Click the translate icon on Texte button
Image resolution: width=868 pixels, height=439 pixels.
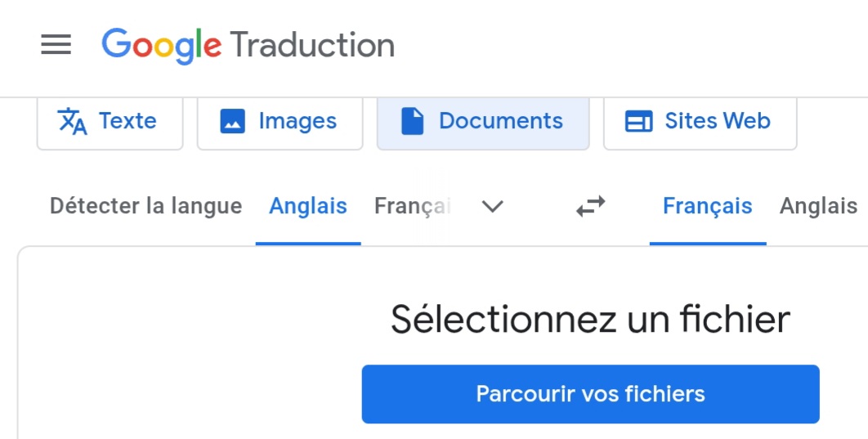(73, 122)
